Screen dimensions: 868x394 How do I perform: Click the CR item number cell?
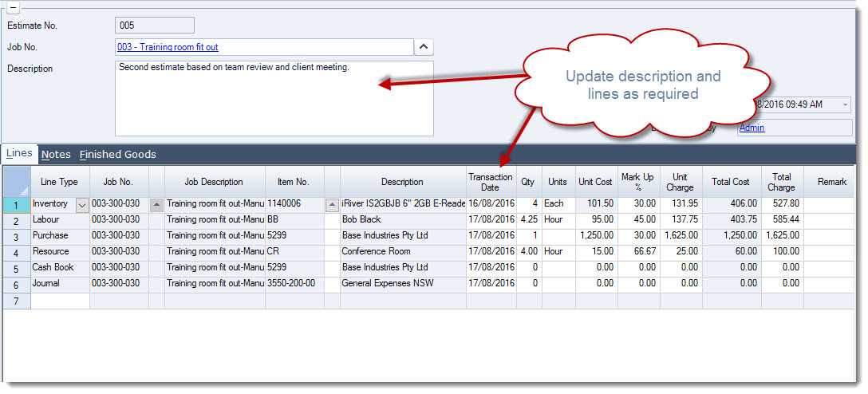pyautogui.click(x=294, y=252)
